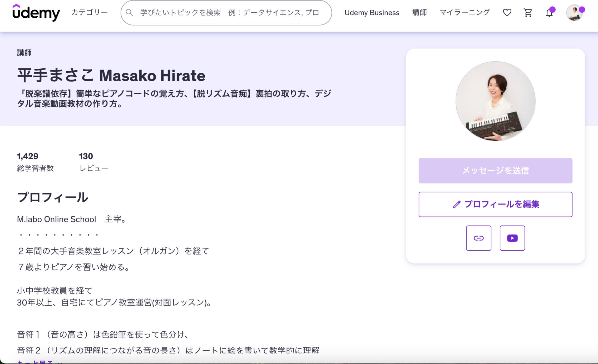Open the YouTube channel icon
Viewport: 598px width, 364px height.
[512, 238]
